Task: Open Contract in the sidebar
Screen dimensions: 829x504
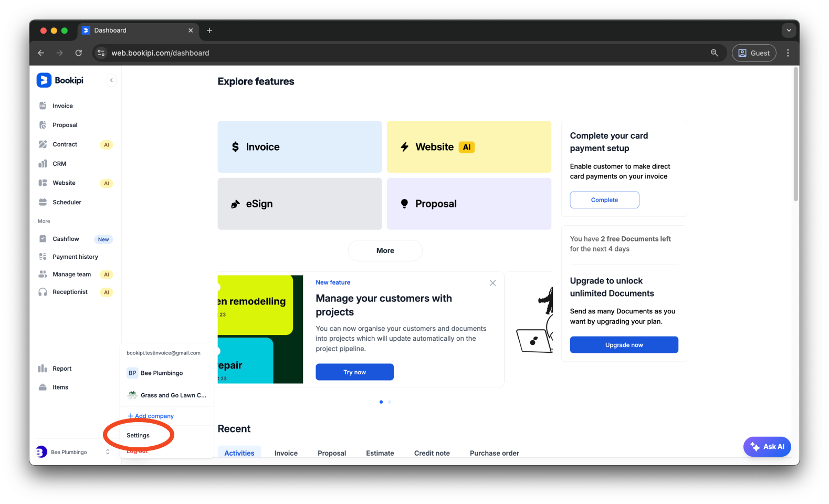Action: click(65, 144)
